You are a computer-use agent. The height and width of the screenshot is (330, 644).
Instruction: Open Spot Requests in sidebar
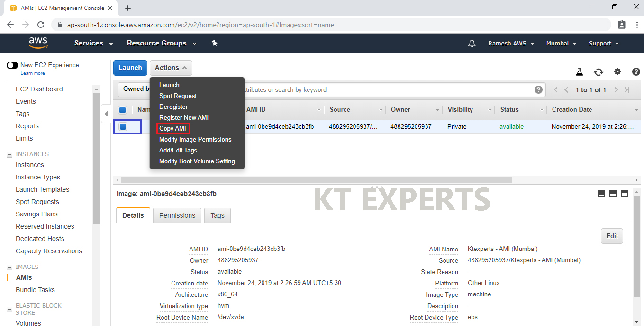click(37, 202)
